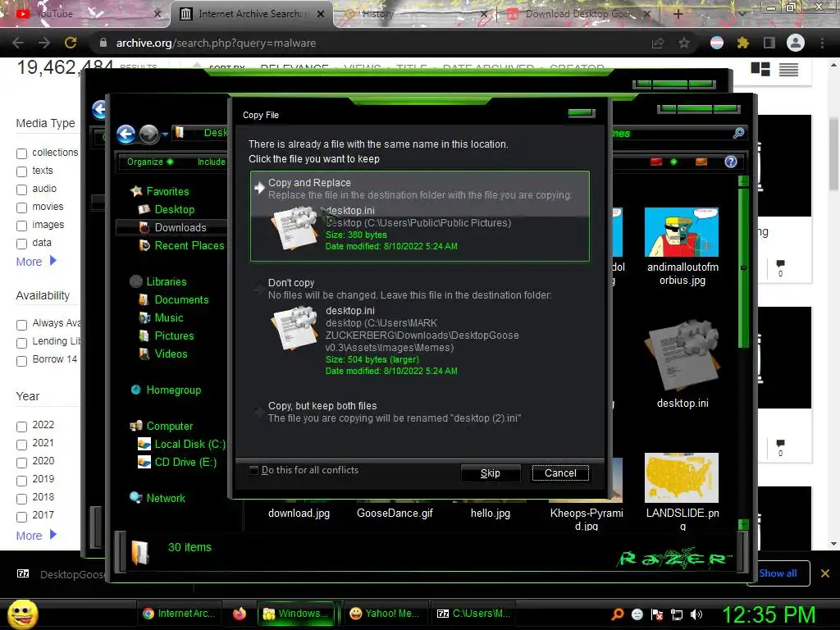This screenshot has width=840, height=630.
Task: Expand More under Year
Action: click(x=36, y=535)
